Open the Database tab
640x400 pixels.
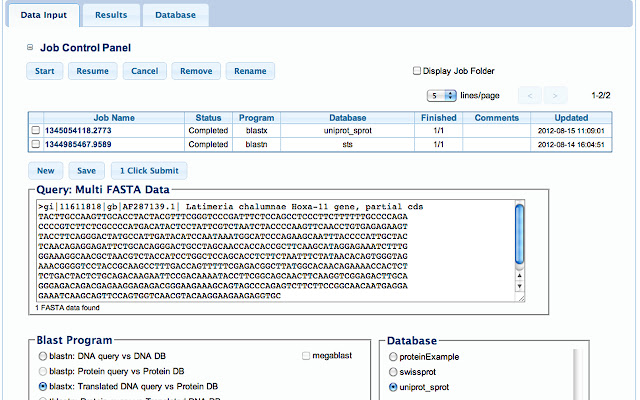pyautogui.click(x=176, y=16)
